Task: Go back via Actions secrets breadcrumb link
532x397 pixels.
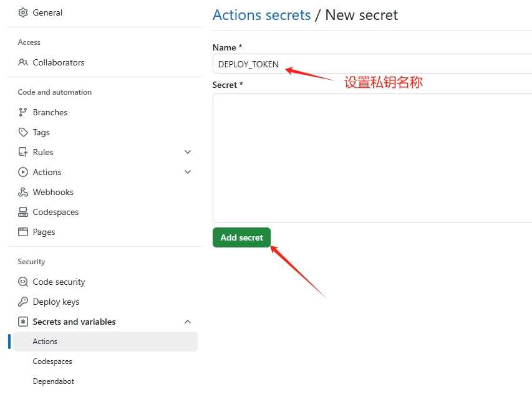Action: point(261,15)
